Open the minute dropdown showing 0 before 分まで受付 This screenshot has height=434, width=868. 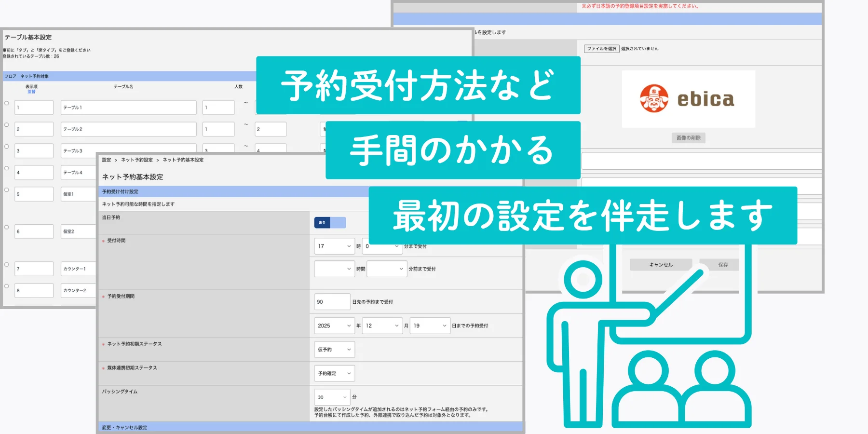pos(382,246)
